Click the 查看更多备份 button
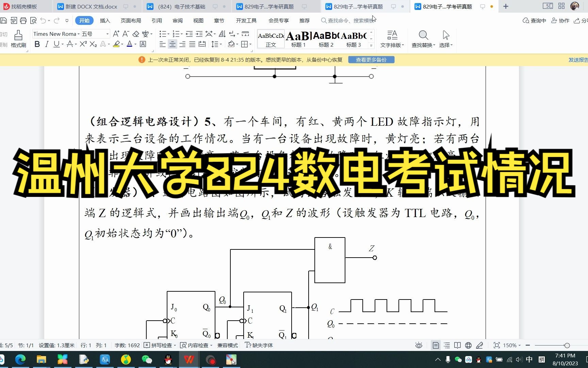The width and height of the screenshot is (588, 368). 371,60
